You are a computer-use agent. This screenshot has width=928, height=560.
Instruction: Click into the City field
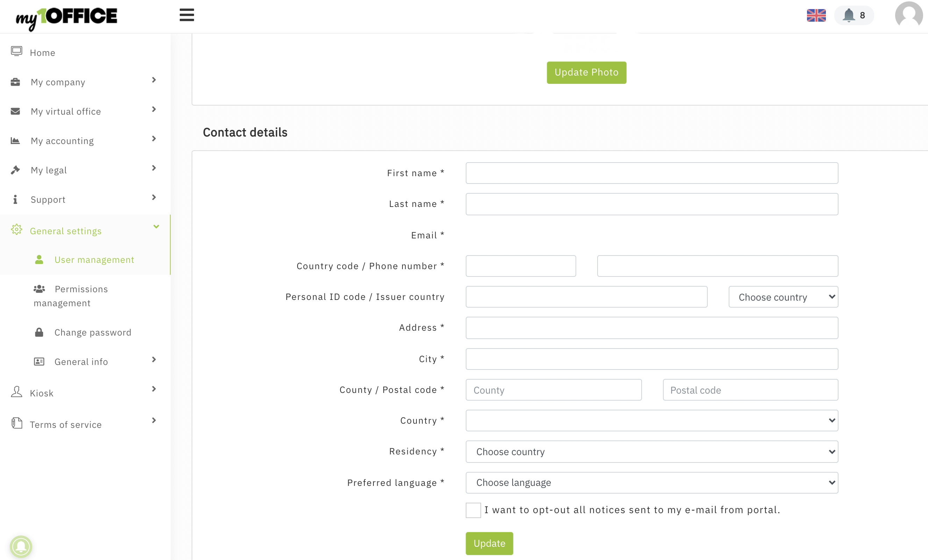(652, 359)
